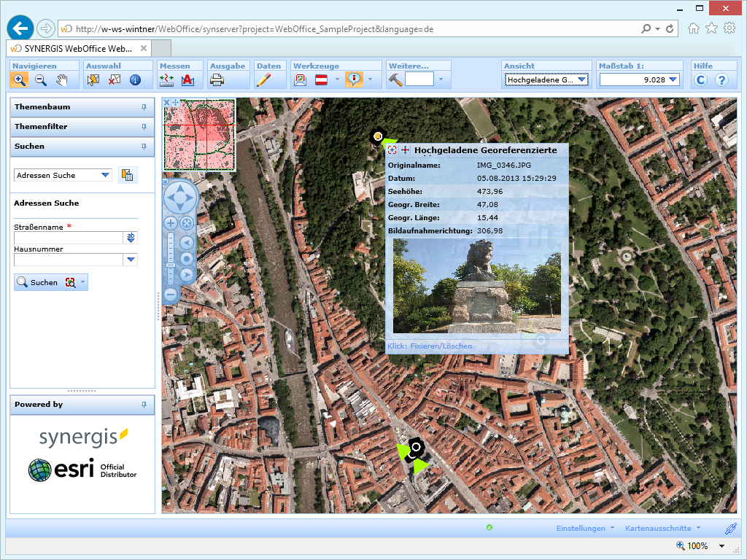
Task: Activate the Pan hand tool
Action: coord(63,79)
